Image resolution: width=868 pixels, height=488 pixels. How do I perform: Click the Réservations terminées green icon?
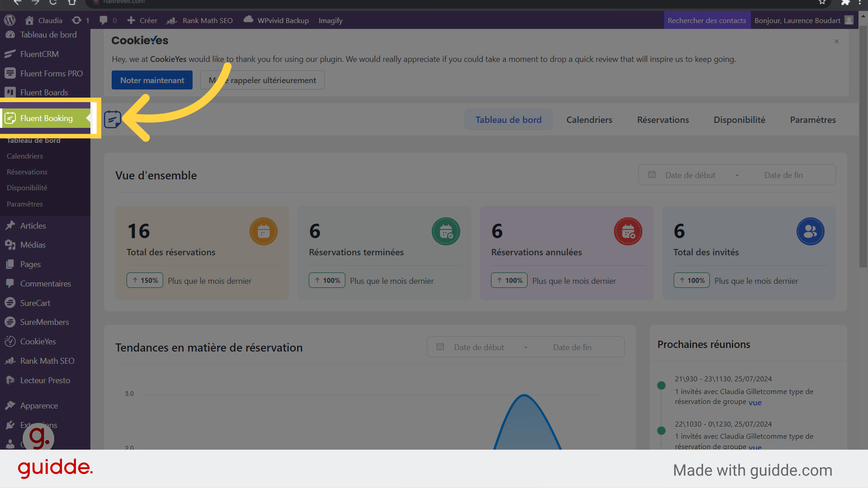446,231
